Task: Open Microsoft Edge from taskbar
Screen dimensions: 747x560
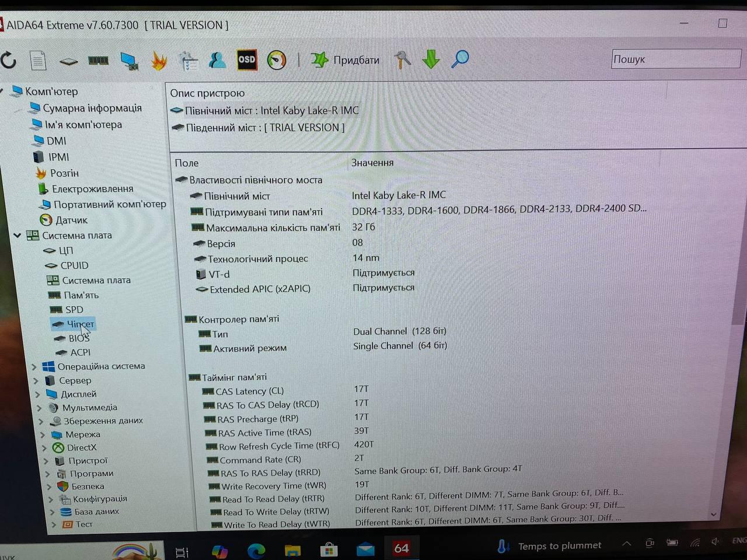Action: pyautogui.click(x=256, y=550)
